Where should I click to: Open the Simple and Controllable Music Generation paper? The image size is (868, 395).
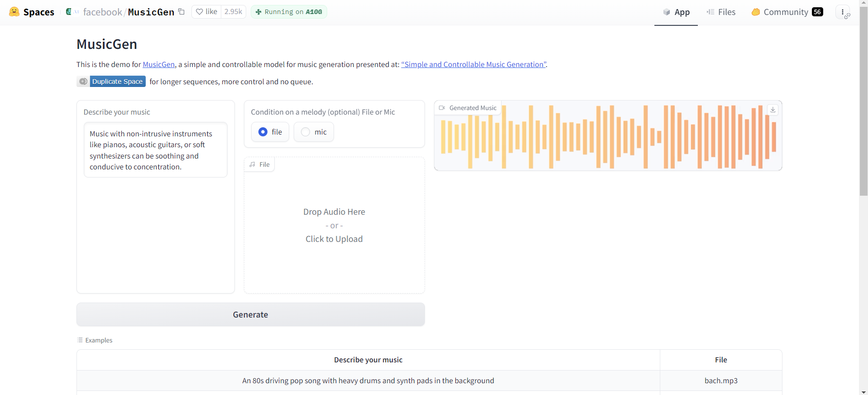[473, 64]
